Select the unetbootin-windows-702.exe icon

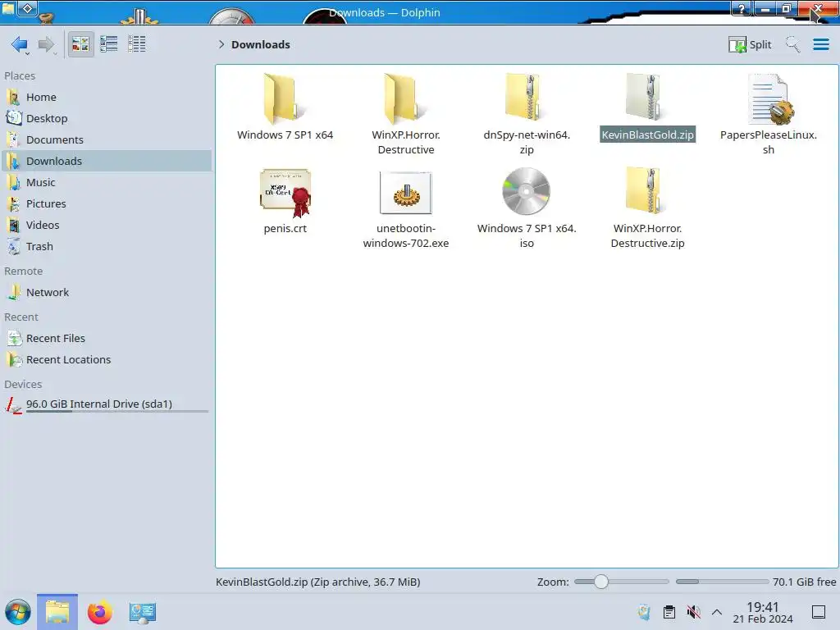point(405,192)
